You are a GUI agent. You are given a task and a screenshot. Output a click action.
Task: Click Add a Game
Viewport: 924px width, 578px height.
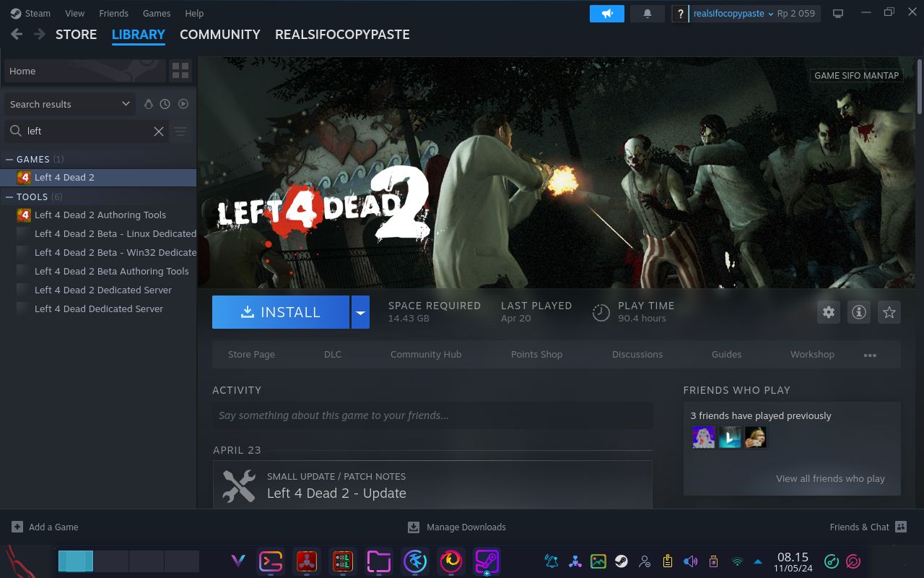[45, 527]
